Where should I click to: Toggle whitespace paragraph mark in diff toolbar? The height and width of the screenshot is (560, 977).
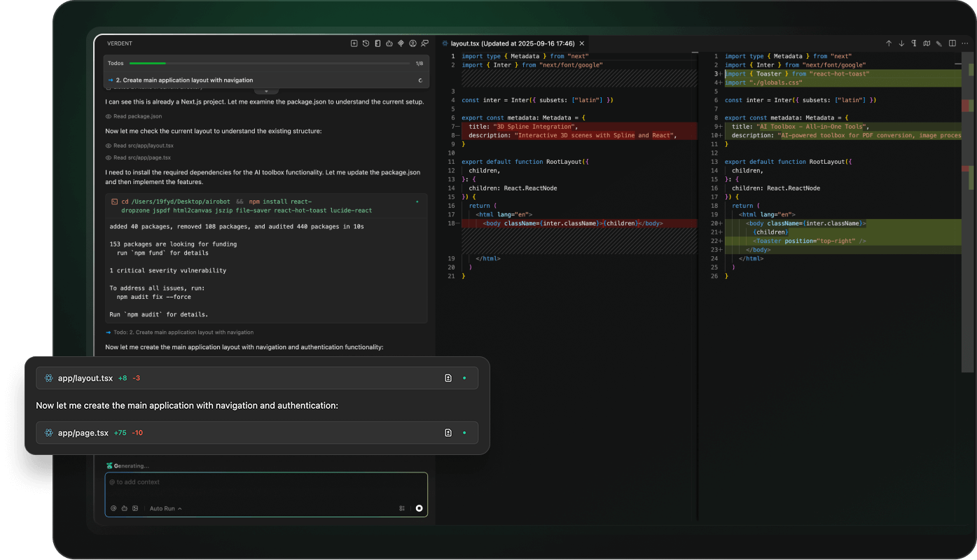point(914,43)
